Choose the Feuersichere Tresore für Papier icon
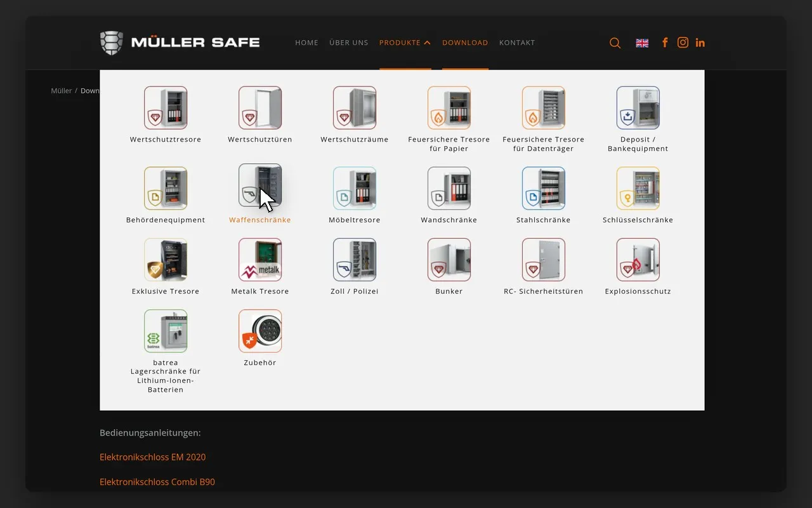 pyautogui.click(x=449, y=108)
